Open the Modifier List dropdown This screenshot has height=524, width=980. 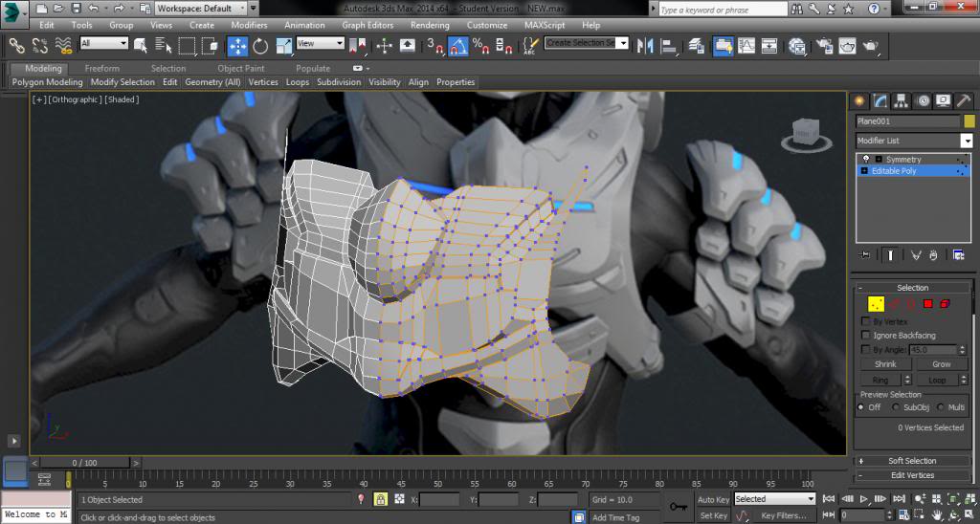tap(966, 141)
